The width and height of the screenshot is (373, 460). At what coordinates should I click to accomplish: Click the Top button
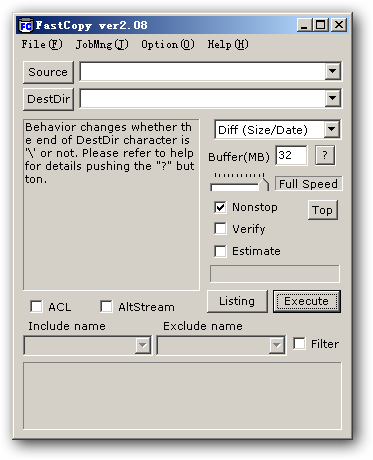coord(322,210)
